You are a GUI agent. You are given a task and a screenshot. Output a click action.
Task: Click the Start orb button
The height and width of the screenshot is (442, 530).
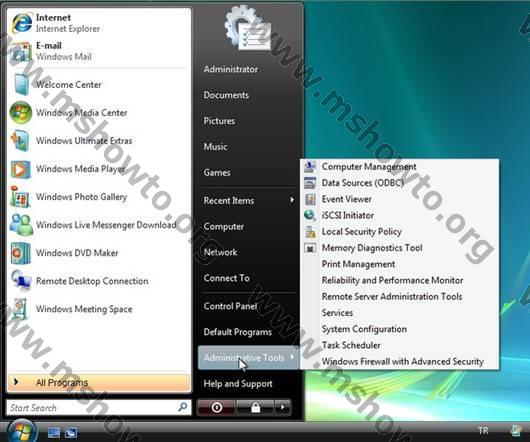point(22,431)
